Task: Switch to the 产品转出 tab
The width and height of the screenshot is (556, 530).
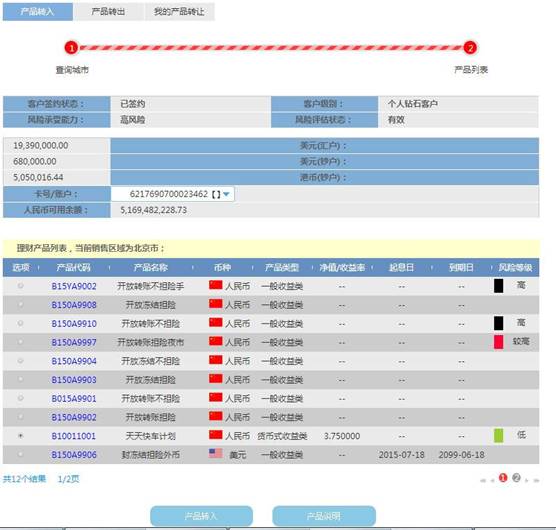Action: pos(108,12)
